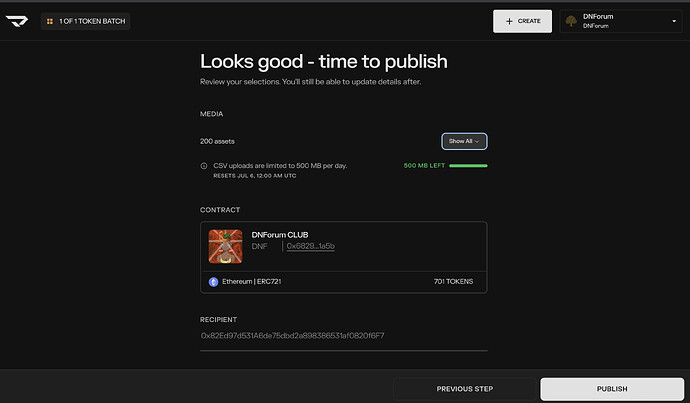Click the PUBLISH button
The height and width of the screenshot is (403, 690).
point(612,389)
